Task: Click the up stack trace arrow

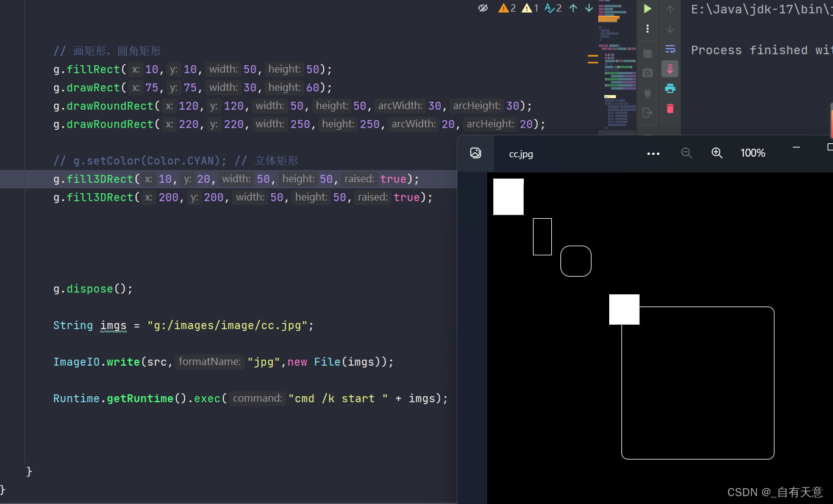Action: pyautogui.click(x=670, y=9)
